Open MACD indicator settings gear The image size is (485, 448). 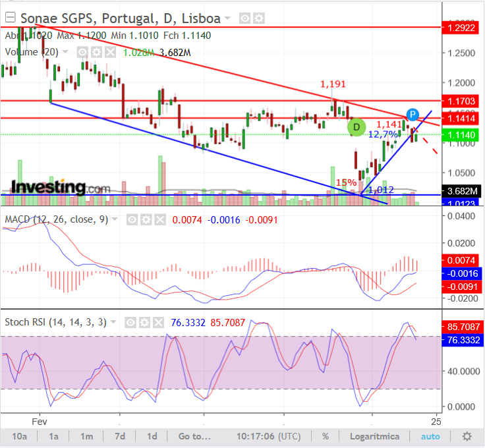point(146,220)
